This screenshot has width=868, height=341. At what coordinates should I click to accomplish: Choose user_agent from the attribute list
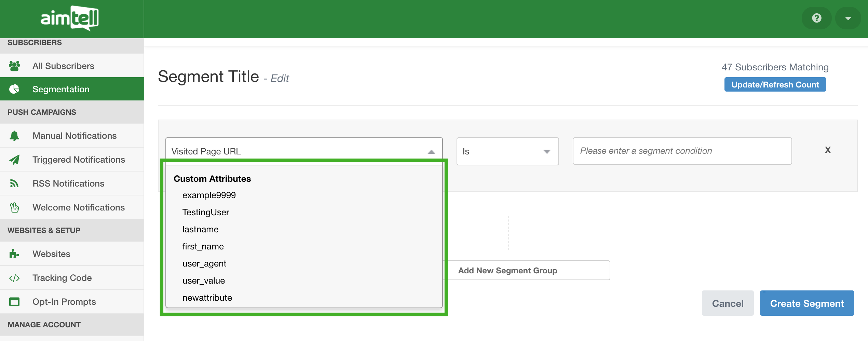point(204,263)
